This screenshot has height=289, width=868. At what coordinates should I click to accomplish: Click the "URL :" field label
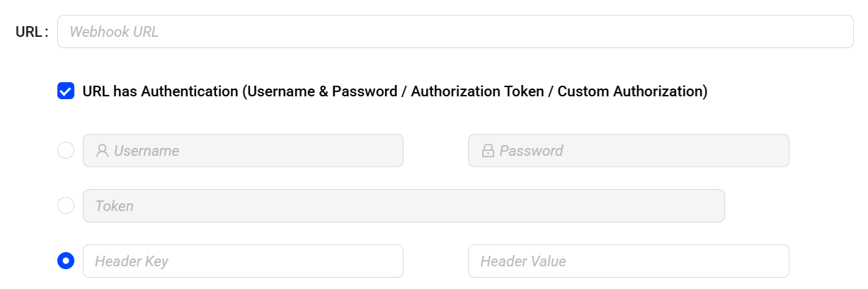coord(32,32)
